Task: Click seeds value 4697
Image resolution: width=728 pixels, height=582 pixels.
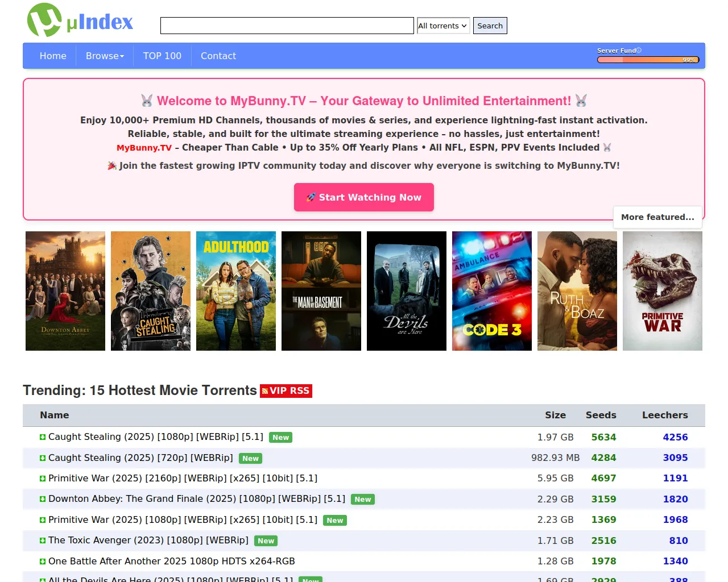Action: (603, 479)
